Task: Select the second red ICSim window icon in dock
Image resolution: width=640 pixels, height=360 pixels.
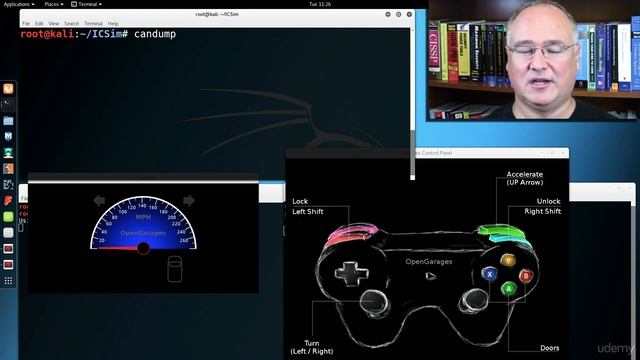Action: 8,264
